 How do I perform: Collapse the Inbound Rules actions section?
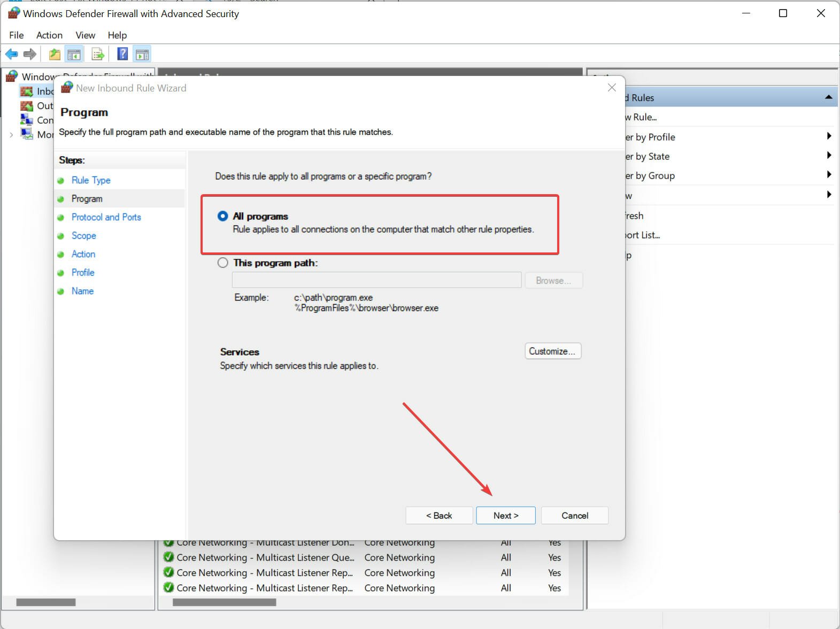point(828,97)
